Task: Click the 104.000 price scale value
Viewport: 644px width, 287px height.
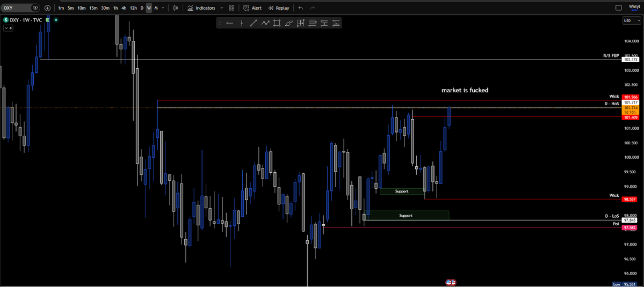Action: pos(631,41)
